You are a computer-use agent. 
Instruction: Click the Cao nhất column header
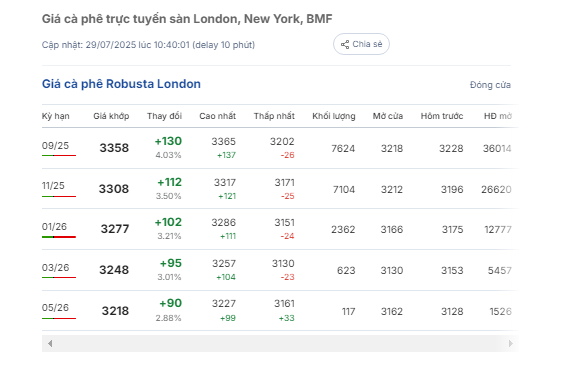pos(218,116)
